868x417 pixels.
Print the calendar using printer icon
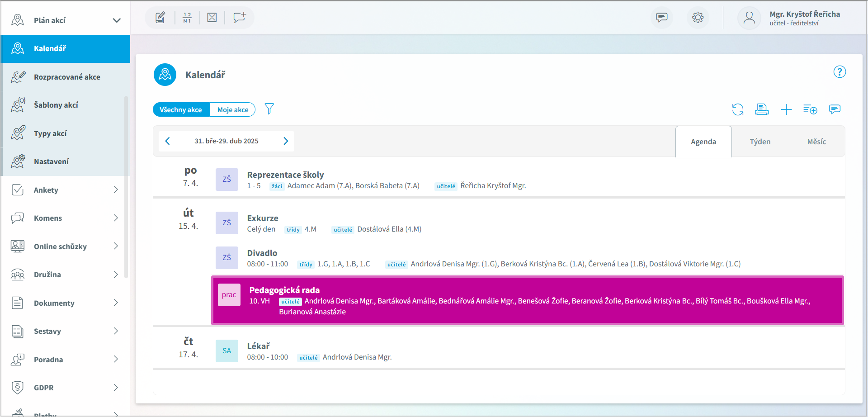762,109
